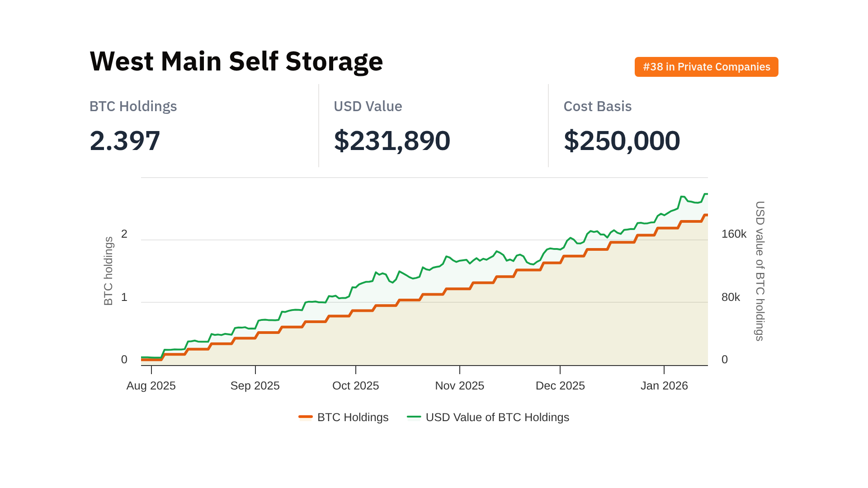The image size is (868, 488).
Task: Click the 160k right axis label
Action: point(734,234)
